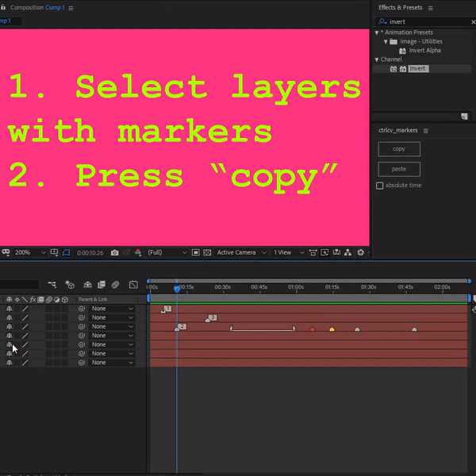Clear the invert search with the X button

473,22
